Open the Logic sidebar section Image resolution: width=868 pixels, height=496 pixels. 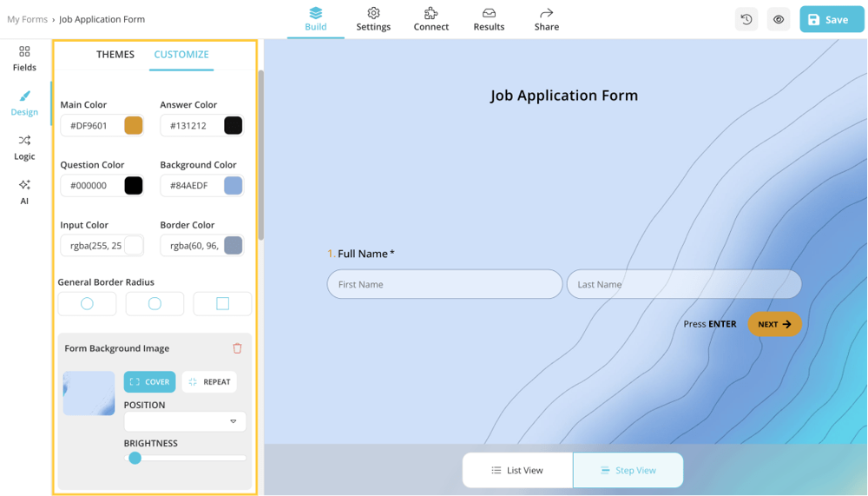(x=24, y=148)
